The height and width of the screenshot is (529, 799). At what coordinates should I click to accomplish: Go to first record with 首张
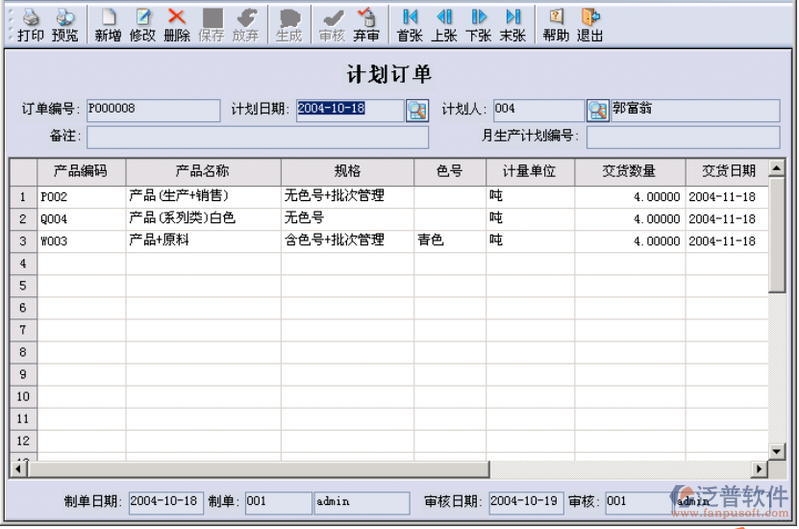coord(409,24)
